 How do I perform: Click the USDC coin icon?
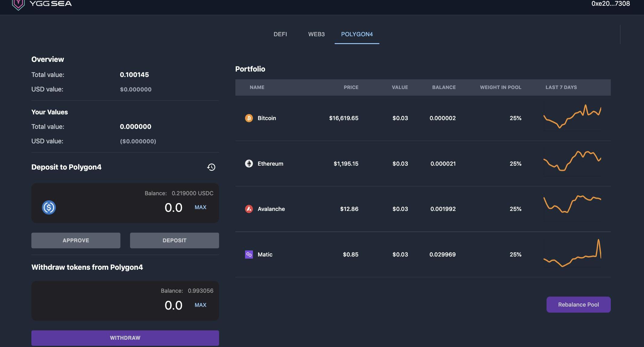49,208
